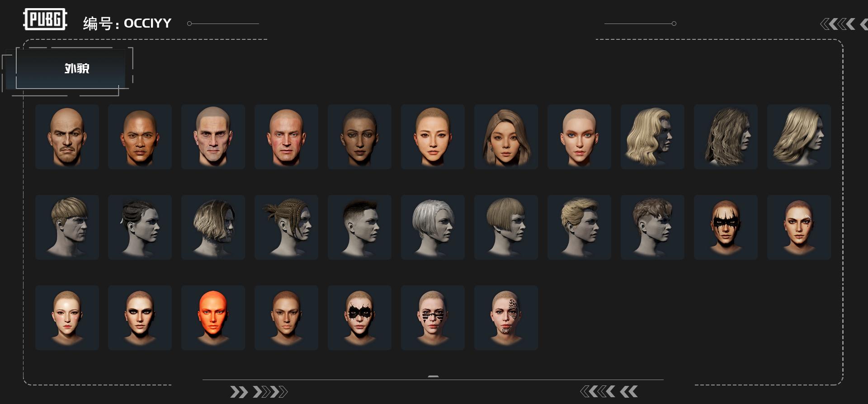Image resolution: width=868 pixels, height=404 pixels.
Task: Select the curly brown top undercut hairstyle
Action: click(x=652, y=227)
